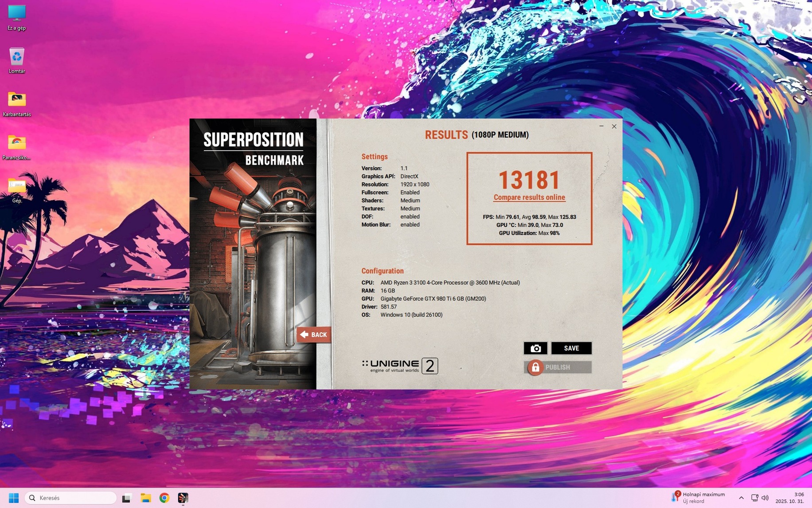Image resolution: width=812 pixels, height=508 pixels.
Task: Click the resolution value 1920 x 1080
Action: coord(415,185)
